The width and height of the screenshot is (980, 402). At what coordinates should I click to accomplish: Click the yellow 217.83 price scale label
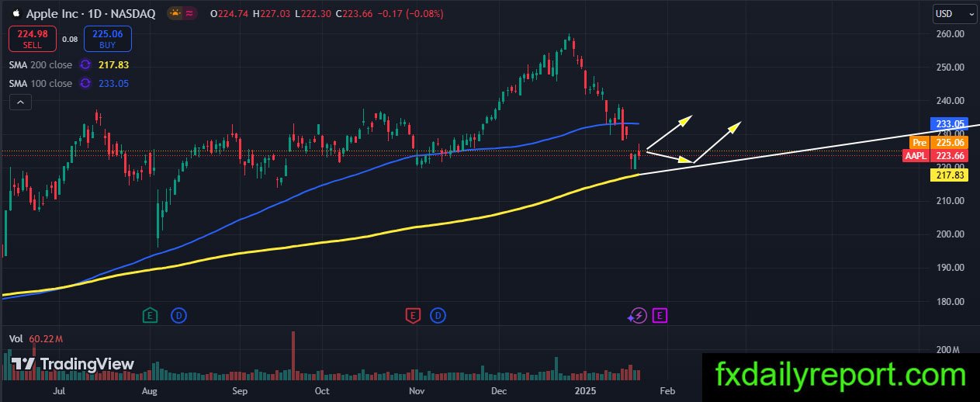(x=951, y=176)
